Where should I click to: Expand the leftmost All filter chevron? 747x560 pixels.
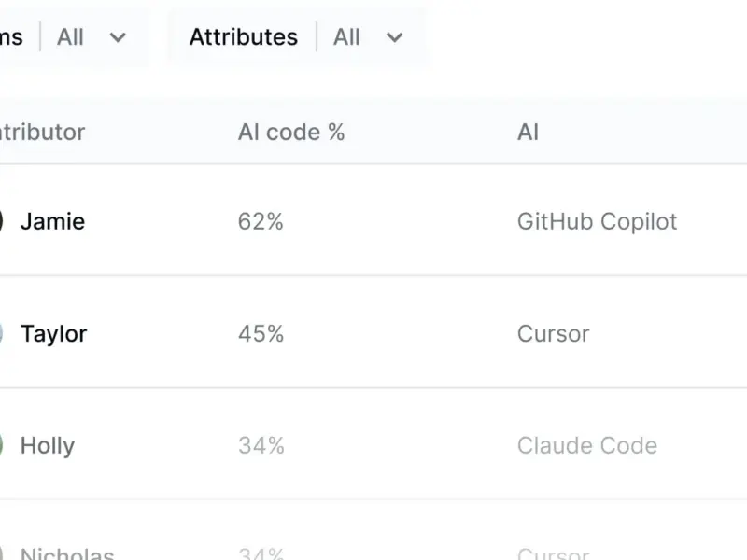[x=118, y=37]
